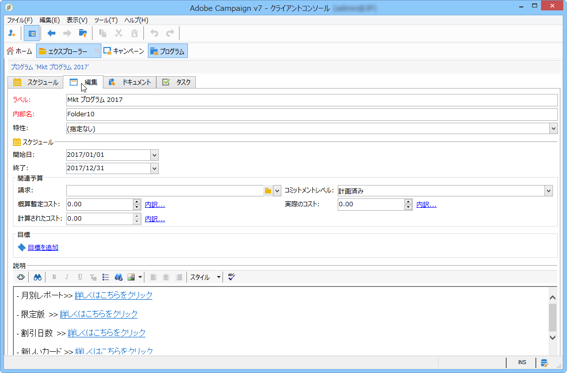This screenshot has width=588, height=373.
Task: Expand the 請求 field dropdown arrow
Action: coord(277,190)
